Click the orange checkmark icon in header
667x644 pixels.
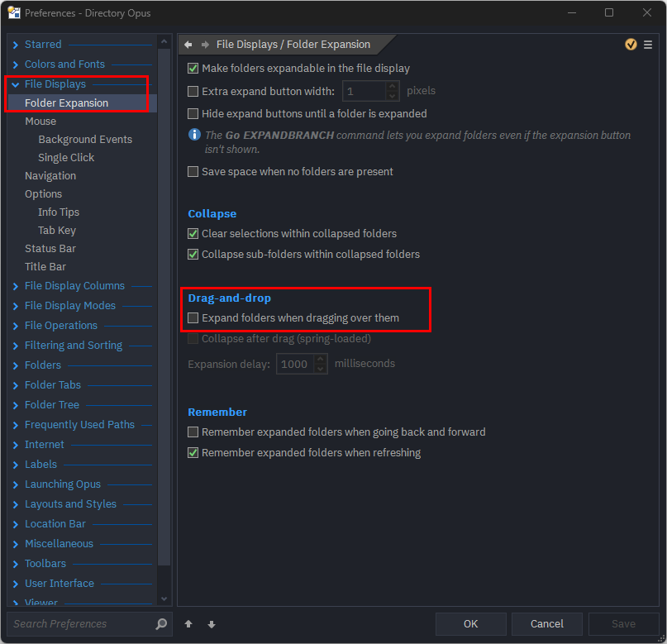pos(631,45)
